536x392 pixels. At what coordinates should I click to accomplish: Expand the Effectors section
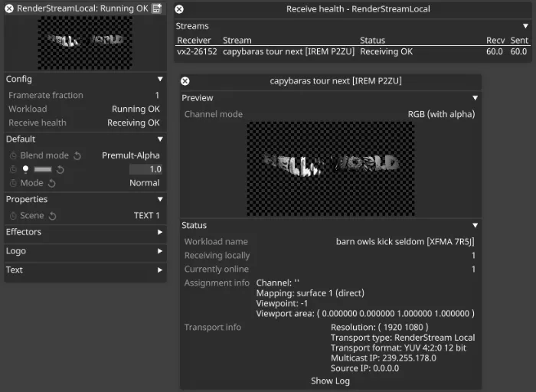(159, 232)
